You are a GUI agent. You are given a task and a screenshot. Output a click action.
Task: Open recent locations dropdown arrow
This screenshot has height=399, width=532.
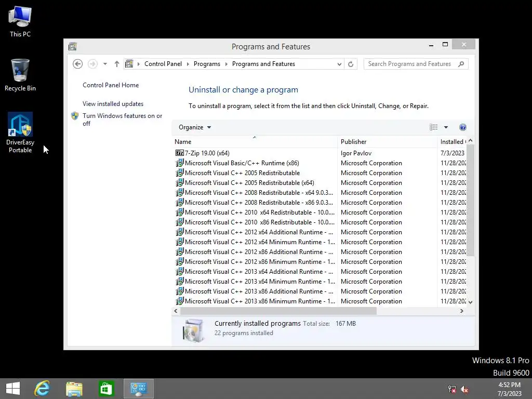[105, 64]
